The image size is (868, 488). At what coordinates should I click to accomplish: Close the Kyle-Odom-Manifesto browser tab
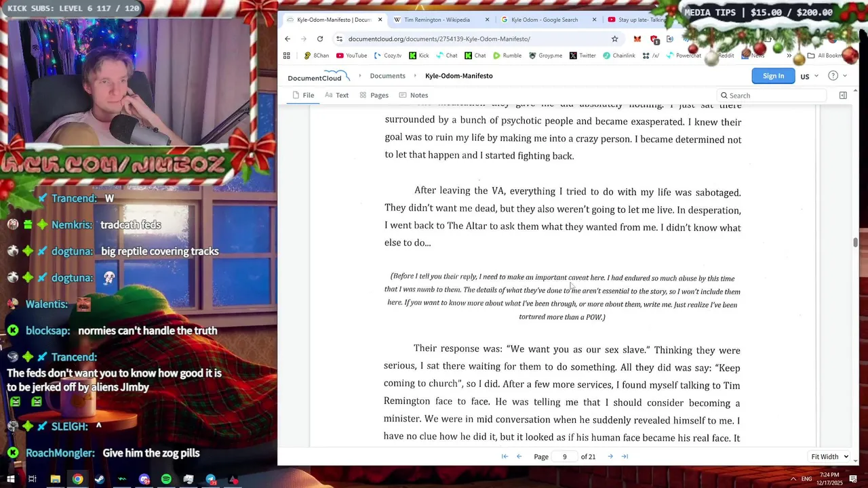tap(380, 20)
